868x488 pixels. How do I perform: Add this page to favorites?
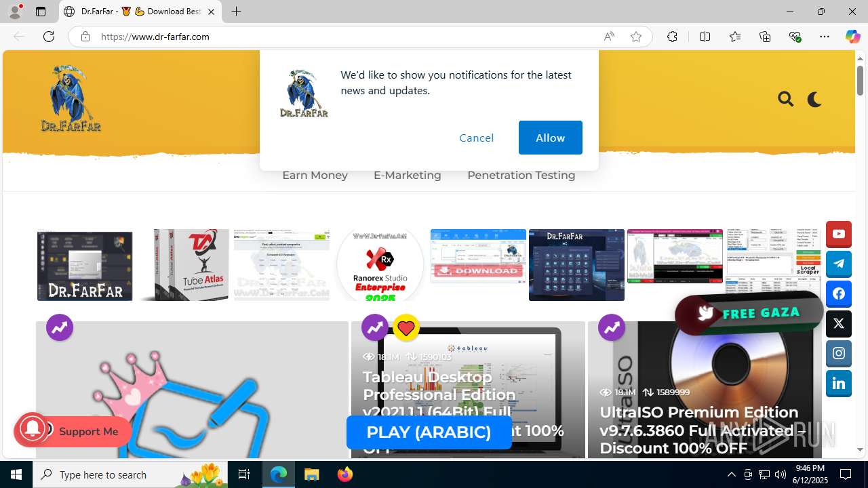636,37
